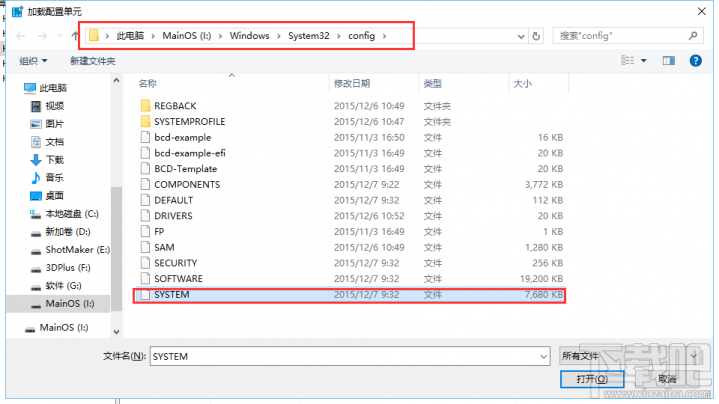Open the 组织 menu
This screenshot has width=719, height=404.
click(x=33, y=61)
